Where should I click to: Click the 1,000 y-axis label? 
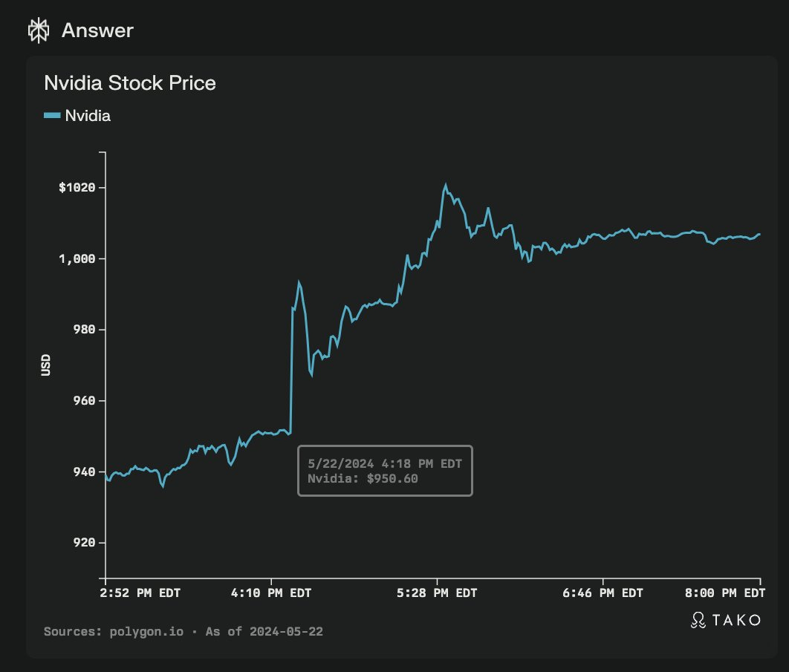77,258
